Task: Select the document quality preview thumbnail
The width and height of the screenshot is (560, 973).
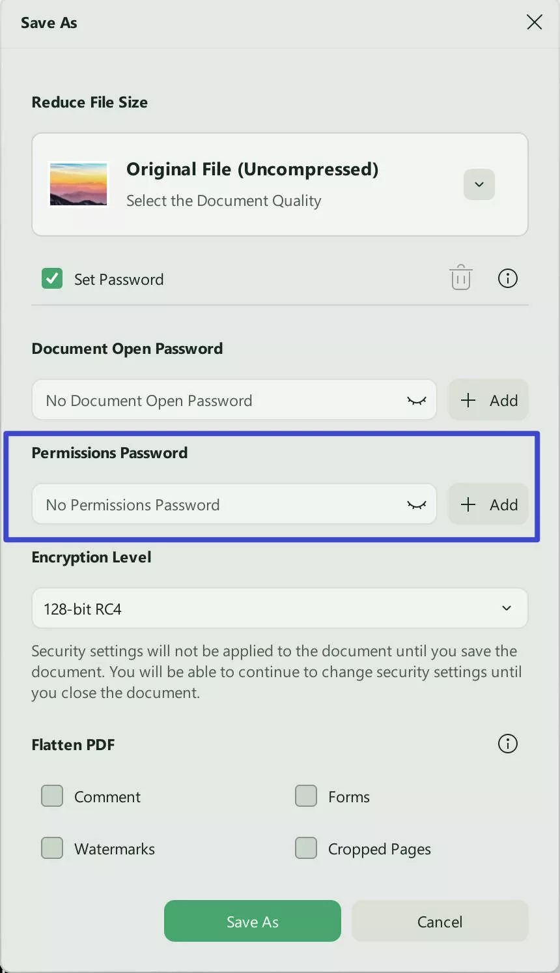Action: pos(78,184)
